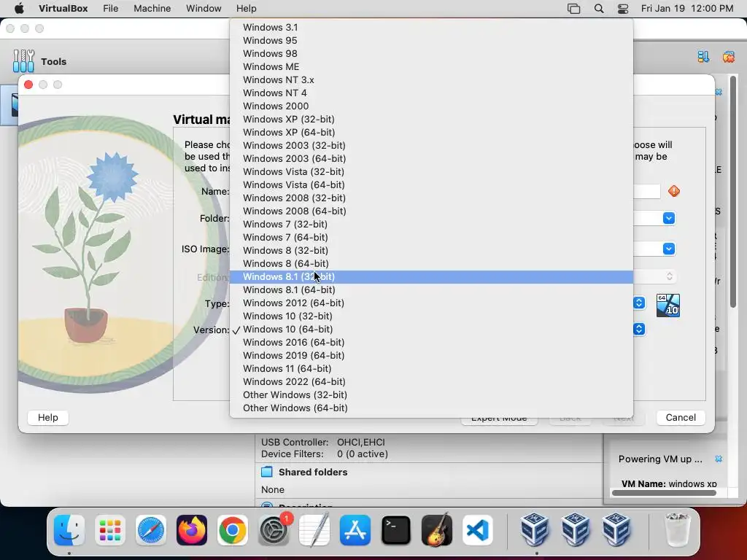Select Windows 11 (64-bit)

(x=431, y=368)
